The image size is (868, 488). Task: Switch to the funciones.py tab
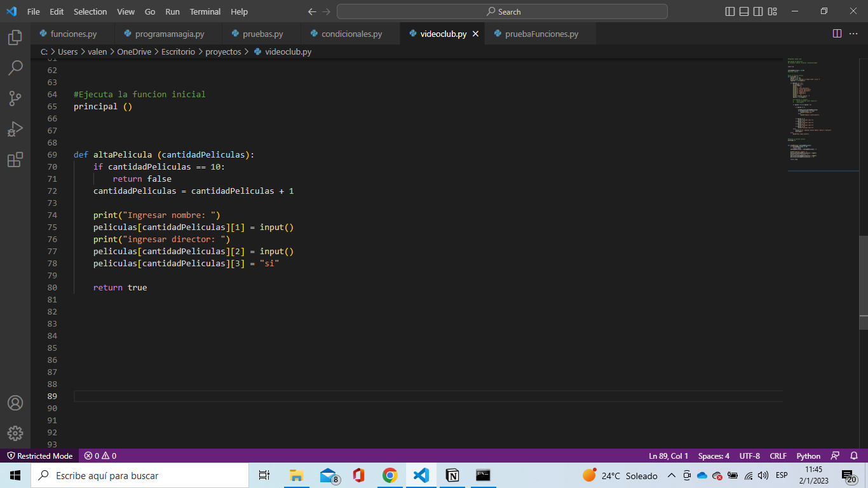click(x=72, y=34)
